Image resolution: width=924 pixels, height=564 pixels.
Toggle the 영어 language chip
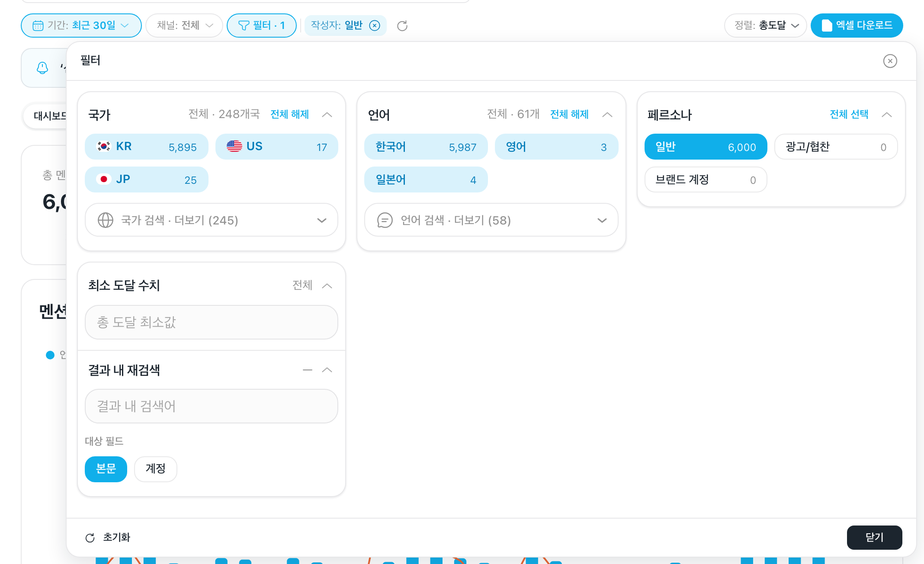pos(556,147)
